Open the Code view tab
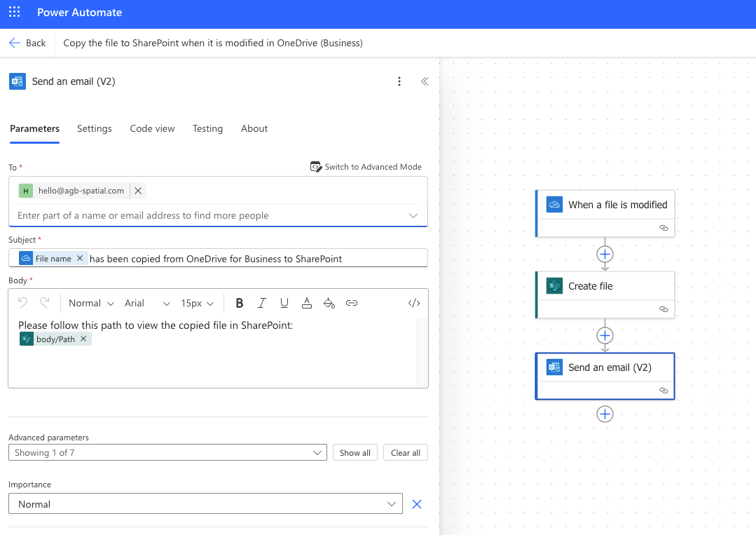This screenshot has width=756, height=535. click(x=152, y=129)
